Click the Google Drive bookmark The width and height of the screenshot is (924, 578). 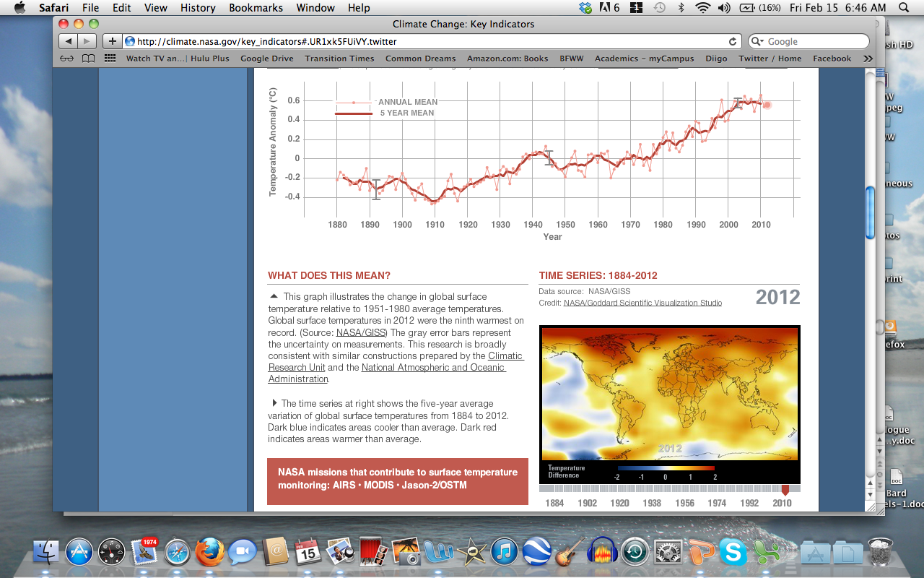pos(266,59)
